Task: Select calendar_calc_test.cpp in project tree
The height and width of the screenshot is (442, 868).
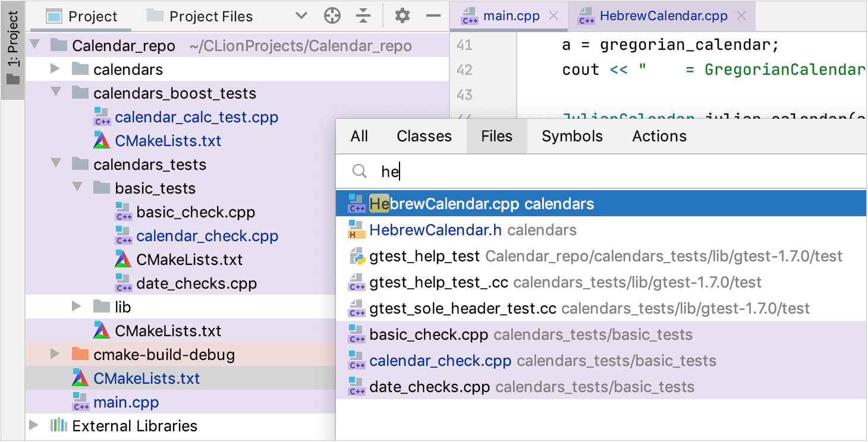Action: point(197,117)
